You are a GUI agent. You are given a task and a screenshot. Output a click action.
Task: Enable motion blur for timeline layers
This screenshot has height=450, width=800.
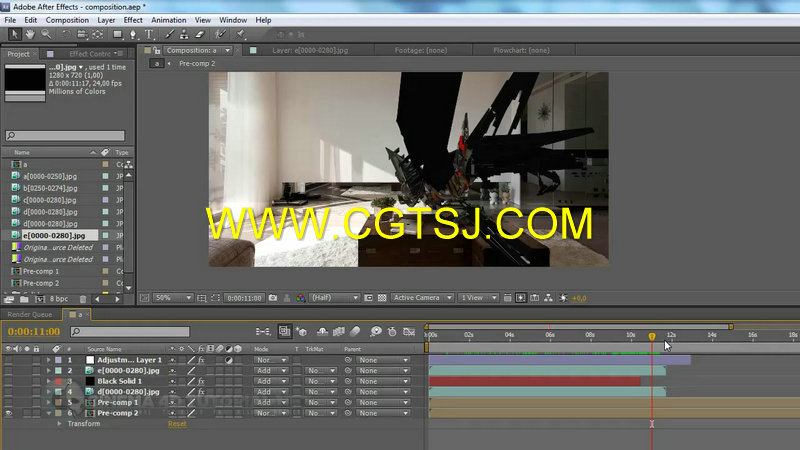pos(355,332)
